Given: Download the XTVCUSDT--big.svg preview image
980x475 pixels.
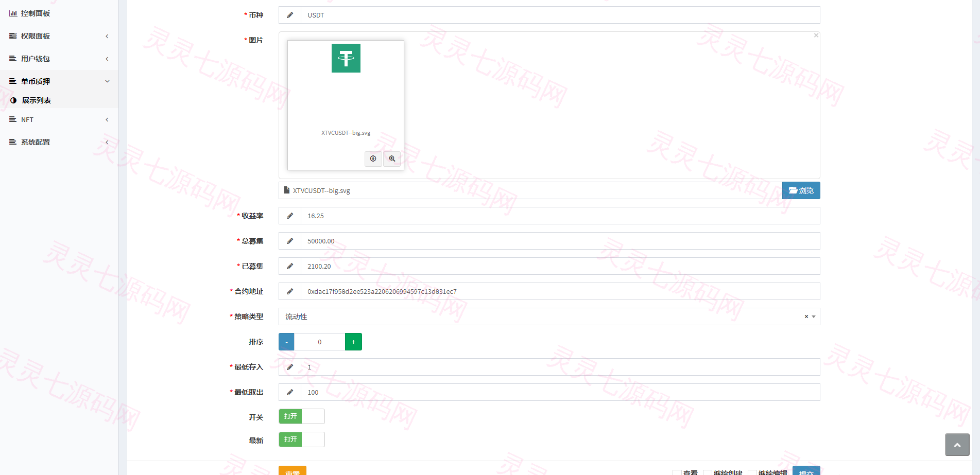Looking at the screenshot, I should tap(373, 159).
